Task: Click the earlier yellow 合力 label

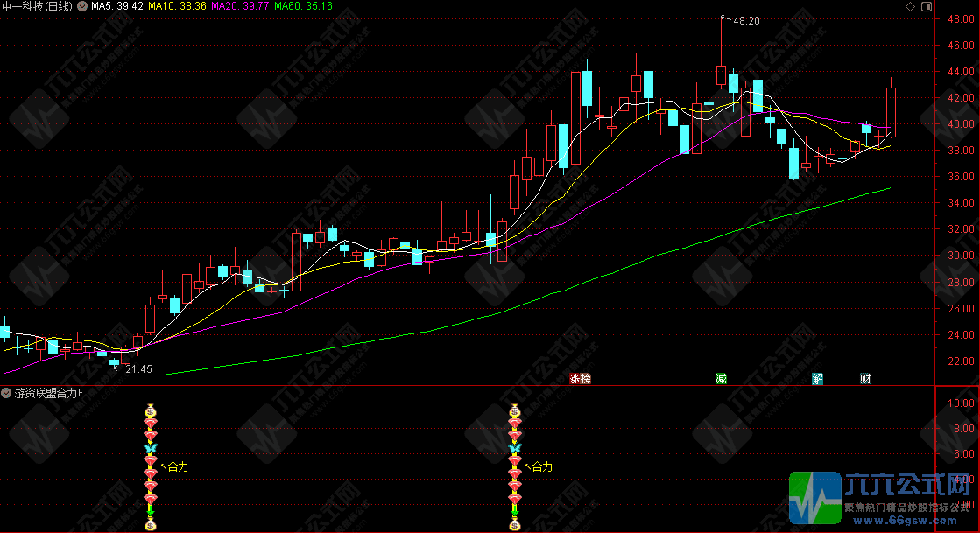Action: pyautogui.click(x=178, y=466)
